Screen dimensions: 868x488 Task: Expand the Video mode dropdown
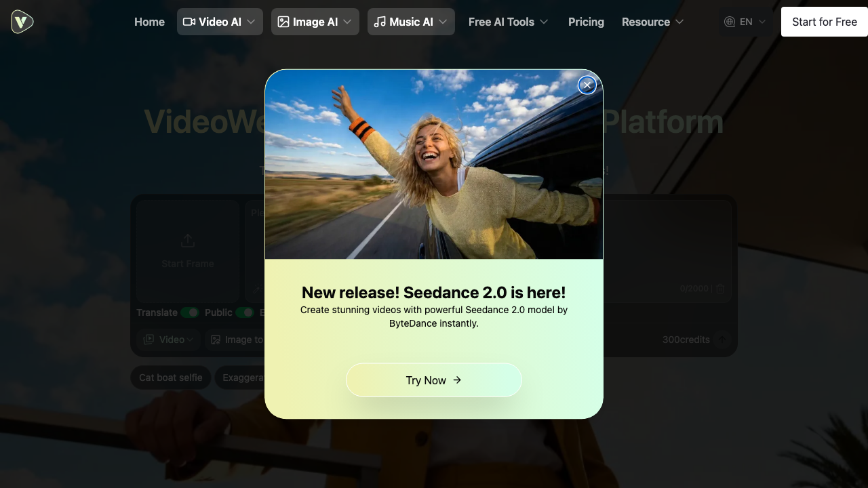pos(168,340)
